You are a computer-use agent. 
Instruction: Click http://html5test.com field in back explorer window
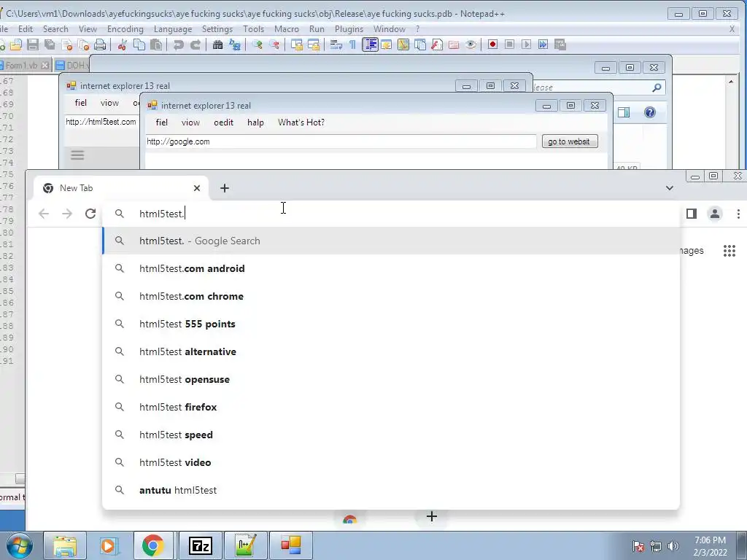[102, 122]
